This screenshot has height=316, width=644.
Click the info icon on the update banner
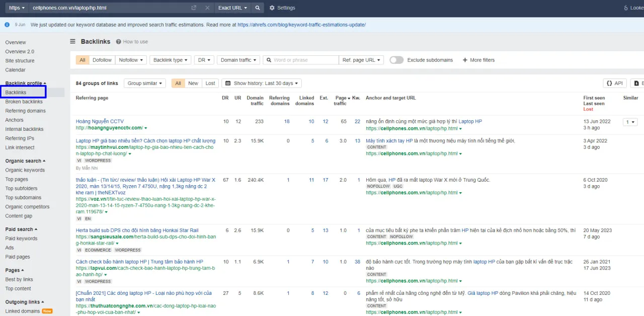point(7,24)
